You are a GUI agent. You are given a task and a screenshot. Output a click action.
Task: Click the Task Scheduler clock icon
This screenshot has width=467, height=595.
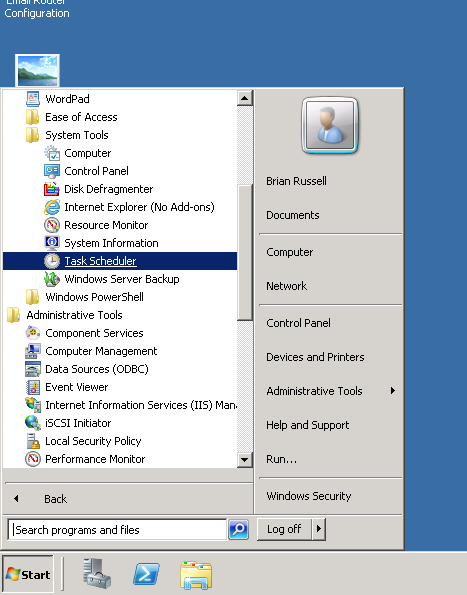[52, 261]
